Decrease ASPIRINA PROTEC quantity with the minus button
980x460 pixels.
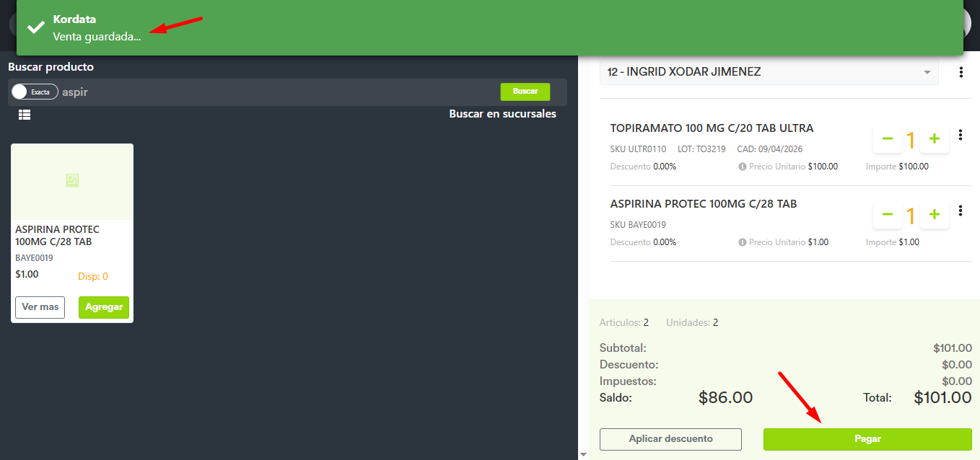click(888, 215)
